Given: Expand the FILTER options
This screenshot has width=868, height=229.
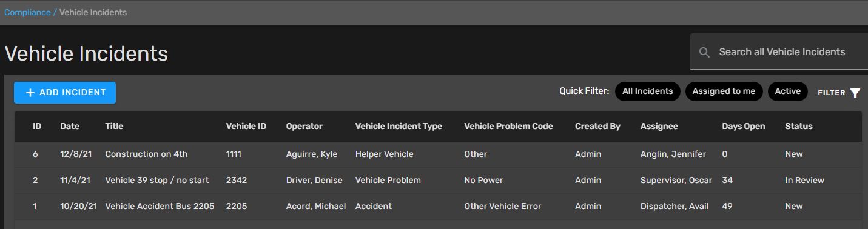Looking at the screenshot, I should click(839, 93).
